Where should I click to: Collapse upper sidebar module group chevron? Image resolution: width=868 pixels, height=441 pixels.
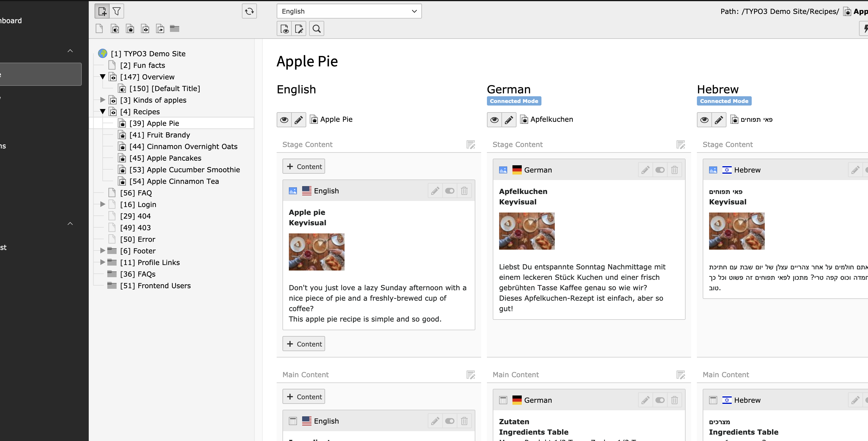click(x=70, y=51)
